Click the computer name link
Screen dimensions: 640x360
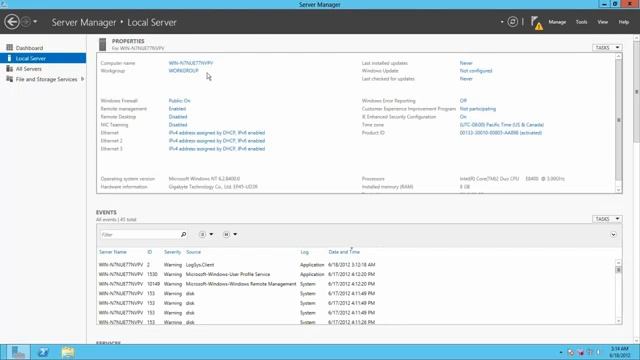[191, 63]
